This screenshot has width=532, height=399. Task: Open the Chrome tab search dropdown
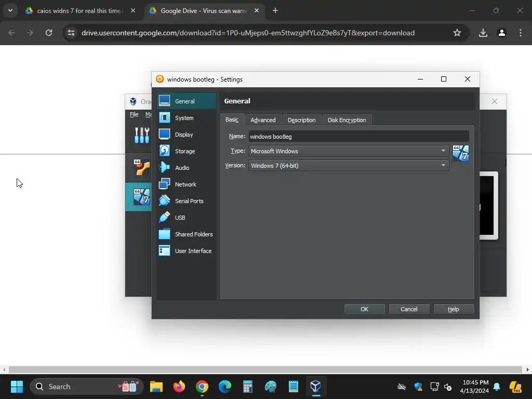click(10, 10)
